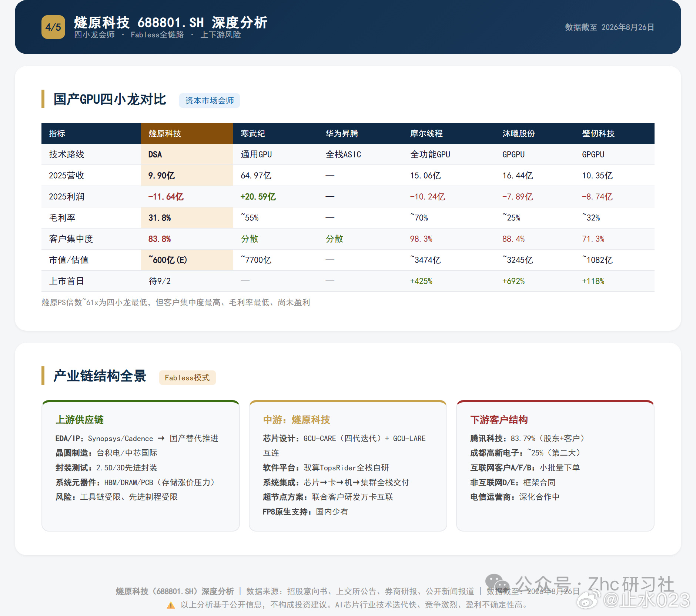This screenshot has width=696, height=616.
Task: Click the 待9/2 listing cell
Action: [160, 281]
